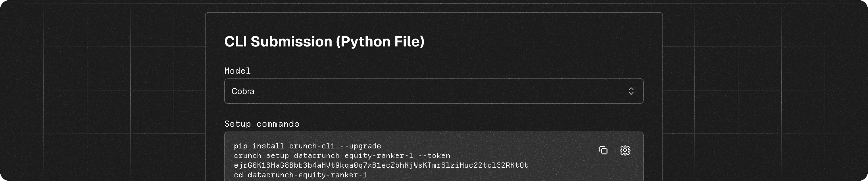Click the up-down chevron in Model selector
The height and width of the screenshot is (181, 868).
631,91
